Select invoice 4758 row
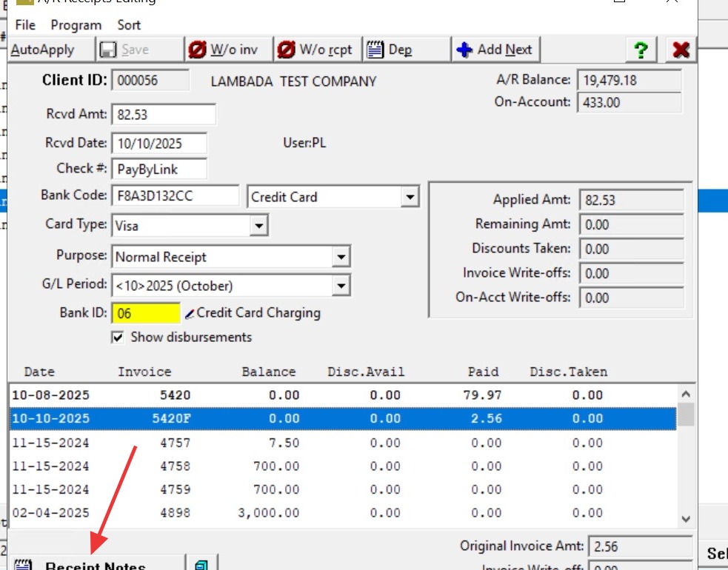 [x=343, y=466]
